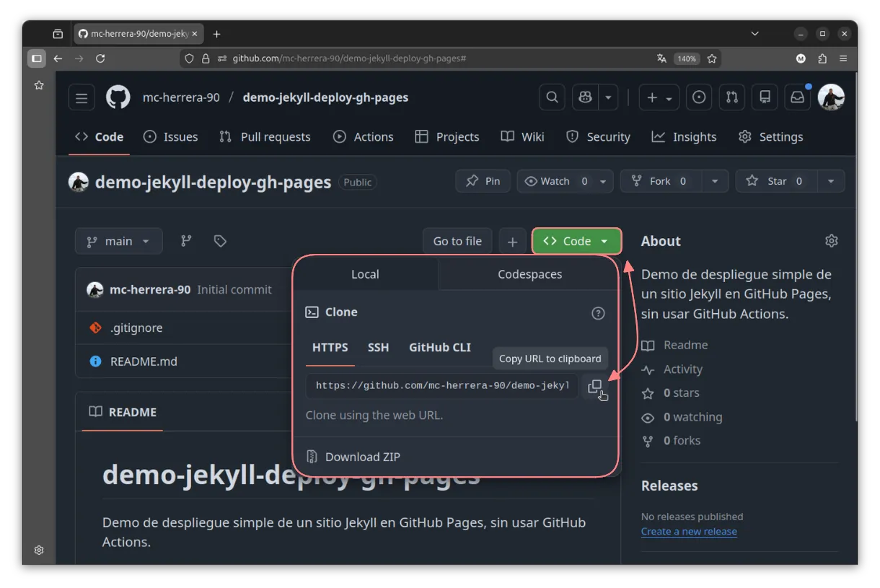Click the Create a new release link
This screenshot has width=880, height=588.
(689, 531)
